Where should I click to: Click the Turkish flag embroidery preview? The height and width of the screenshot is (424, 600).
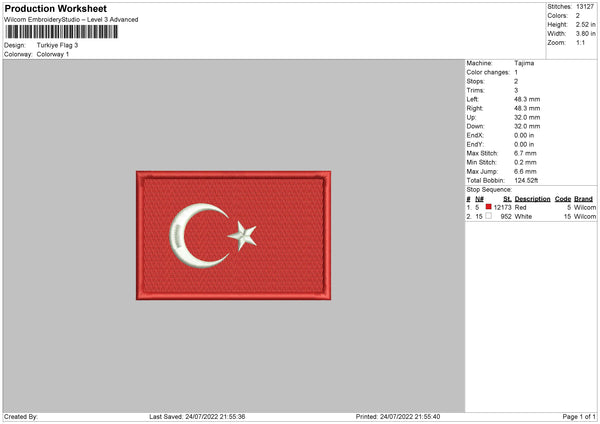point(233,235)
